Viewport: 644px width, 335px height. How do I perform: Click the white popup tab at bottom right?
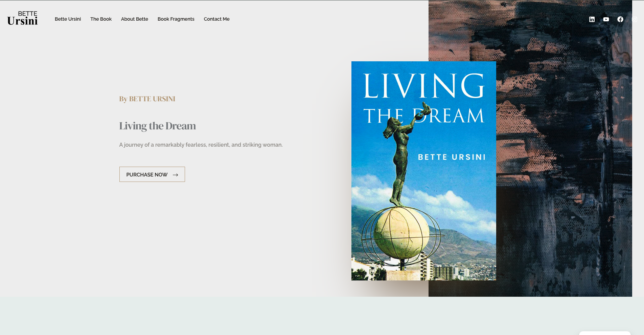604,333
